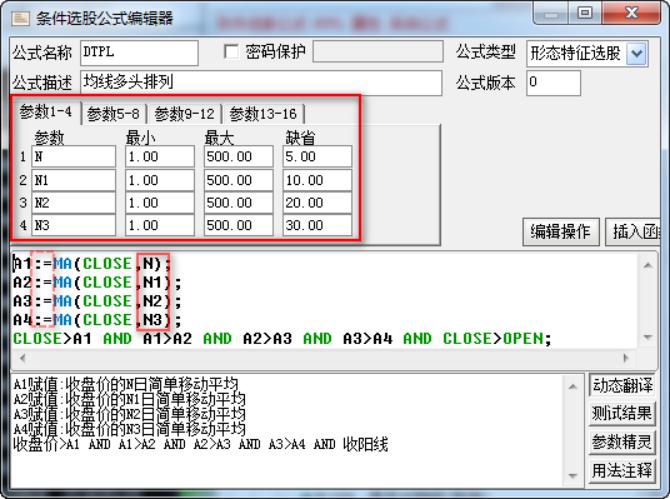The image size is (670, 499).
Task: Click the 用法注释 button
Action: (622, 470)
